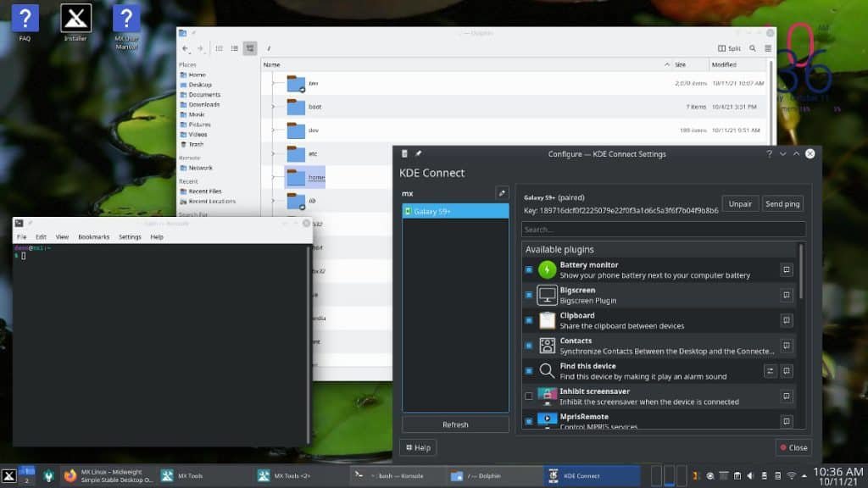
Task: Click the Send ping button
Action: pos(782,203)
